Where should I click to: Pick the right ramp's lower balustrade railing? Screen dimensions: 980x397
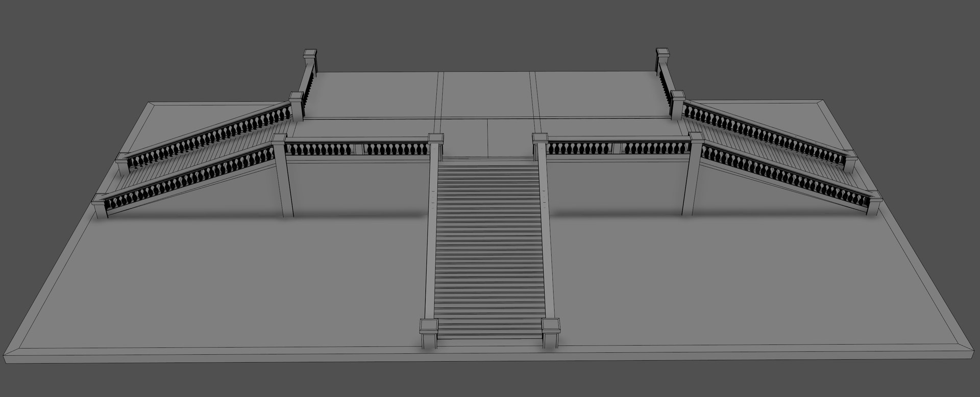(x=785, y=176)
